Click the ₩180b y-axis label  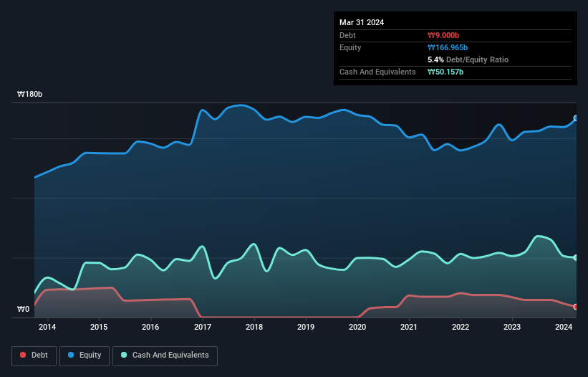(29, 94)
